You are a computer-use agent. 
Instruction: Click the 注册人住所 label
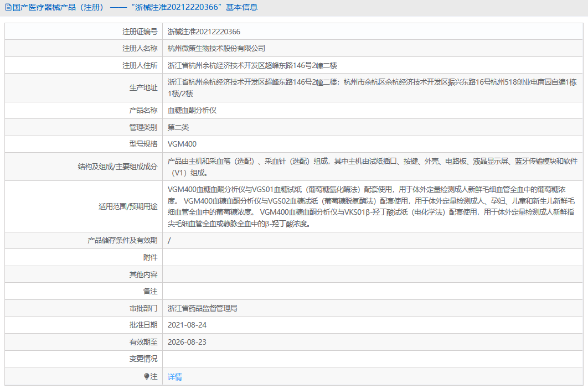[140, 66]
